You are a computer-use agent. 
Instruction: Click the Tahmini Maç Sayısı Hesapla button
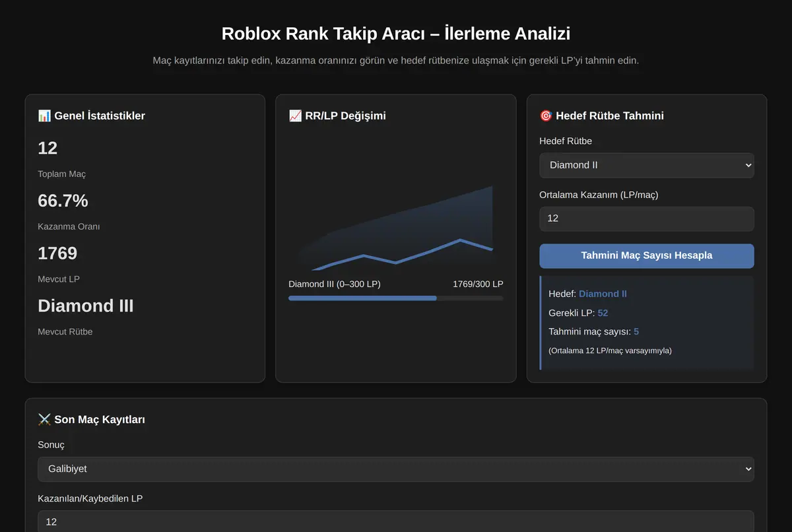(646, 255)
